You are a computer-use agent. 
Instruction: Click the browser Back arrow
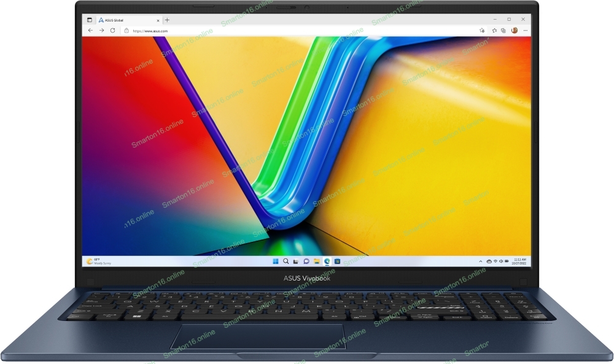point(91,30)
